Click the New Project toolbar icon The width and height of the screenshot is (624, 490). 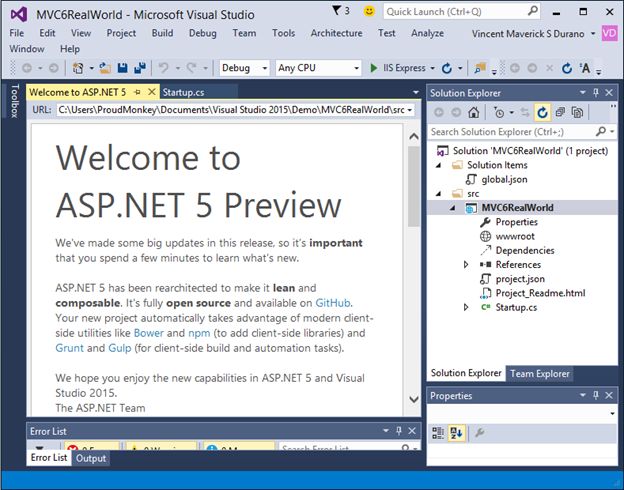[x=78, y=68]
